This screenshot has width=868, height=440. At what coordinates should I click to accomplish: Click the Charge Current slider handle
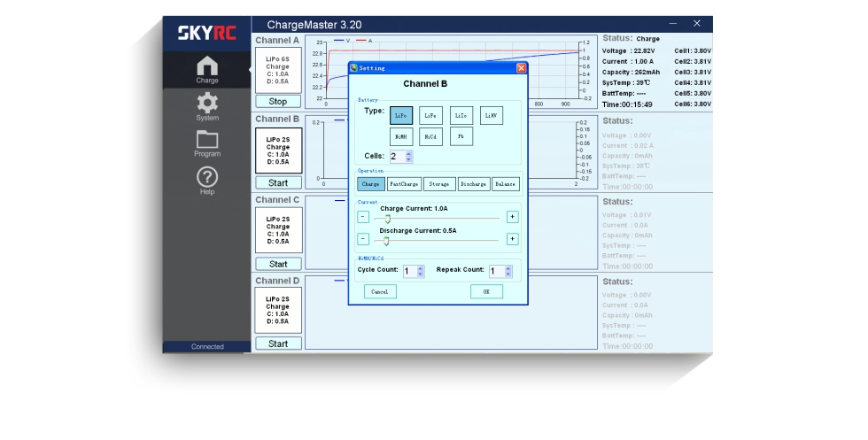[x=388, y=220]
